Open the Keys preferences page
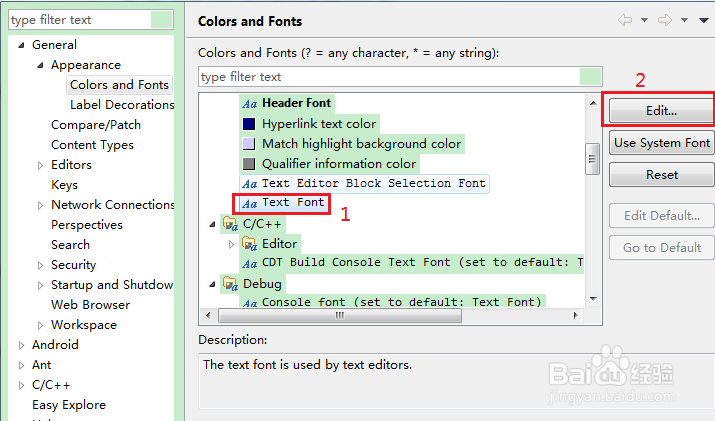Viewport: 715px width, 421px height. point(64,185)
